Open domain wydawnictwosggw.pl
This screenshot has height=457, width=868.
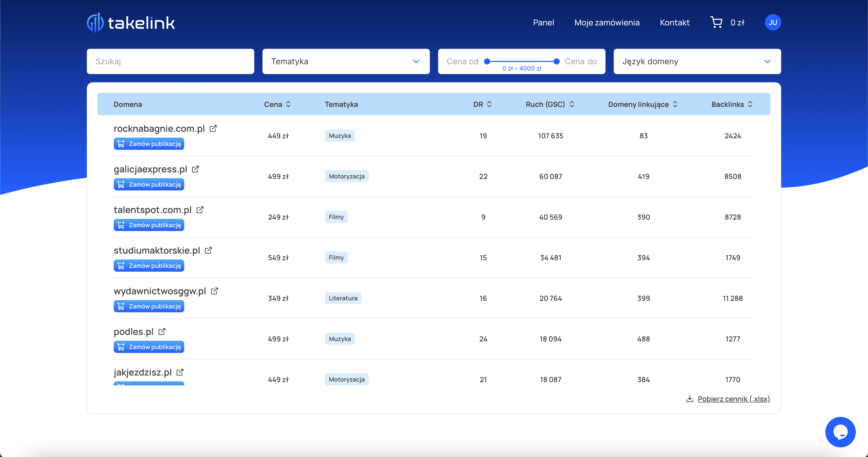click(160, 291)
